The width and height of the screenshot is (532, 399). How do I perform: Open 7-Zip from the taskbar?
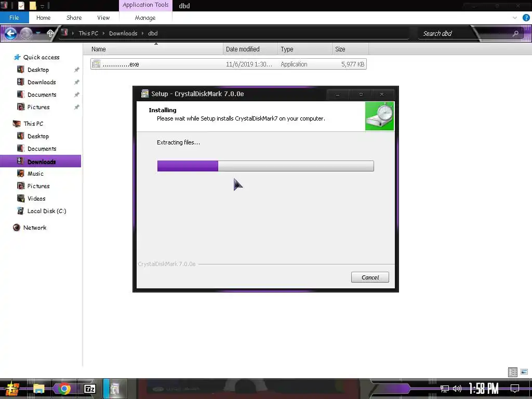[x=89, y=389]
